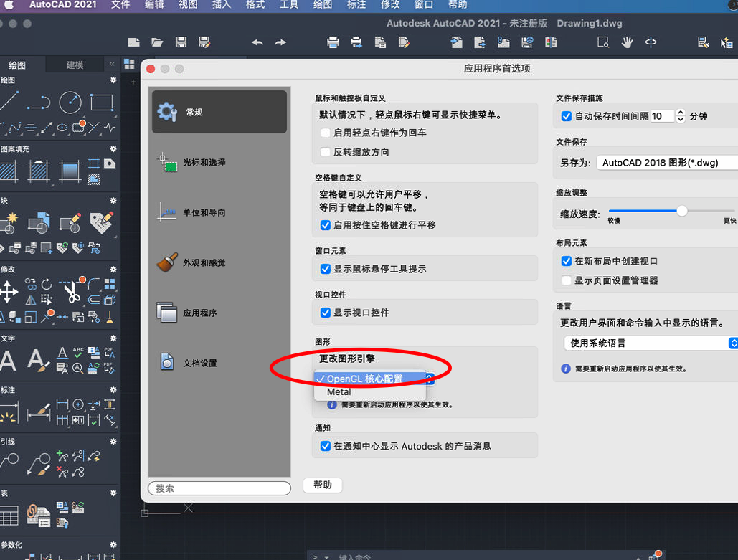Select the Pan hand tool
This screenshot has height=560, width=738.
[x=627, y=42]
